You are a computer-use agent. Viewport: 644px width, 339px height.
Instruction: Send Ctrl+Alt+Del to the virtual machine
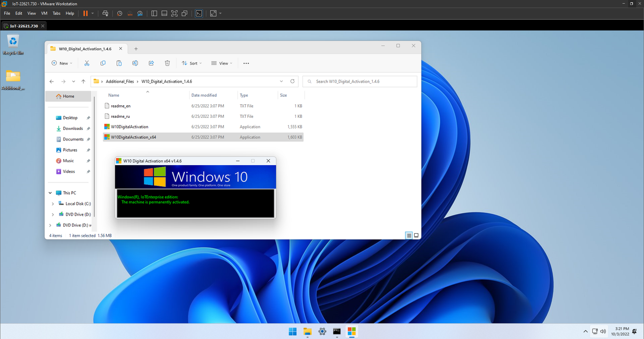[x=105, y=13]
